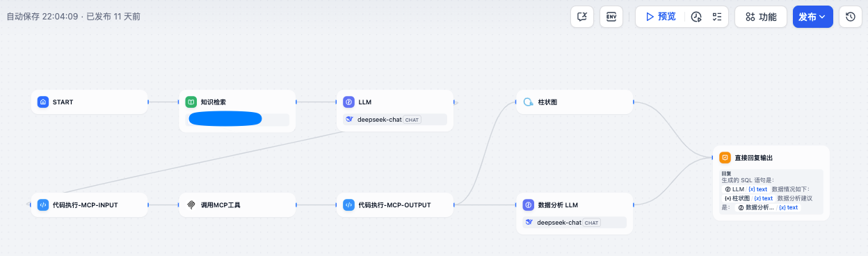Click the 柱状图 / text variable tag in reply
This screenshot has width=868, height=256.
[x=748, y=198]
